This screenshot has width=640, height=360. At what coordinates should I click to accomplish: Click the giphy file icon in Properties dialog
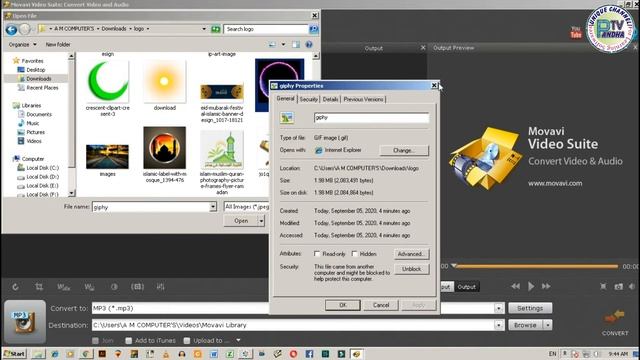tap(287, 118)
